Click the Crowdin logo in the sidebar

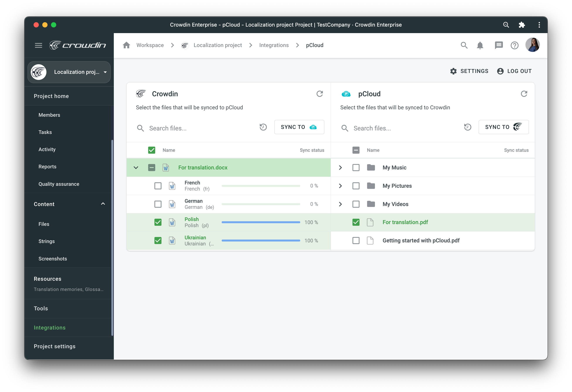pos(78,45)
